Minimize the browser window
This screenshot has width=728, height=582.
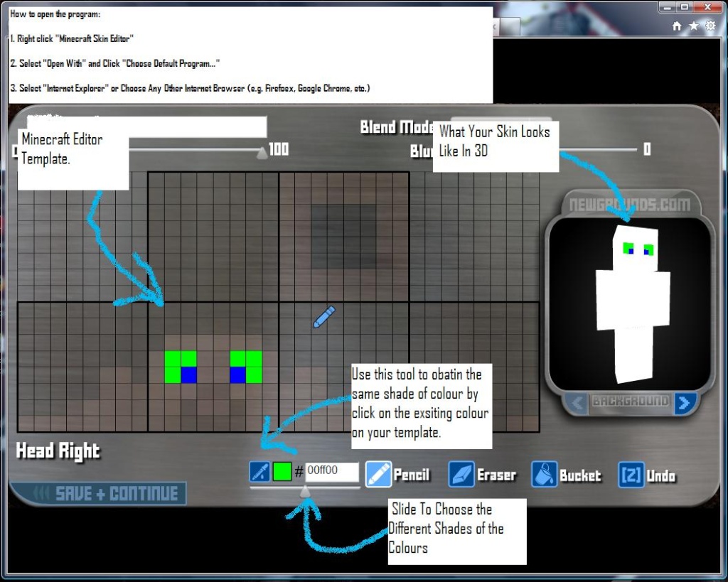[668, 8]
